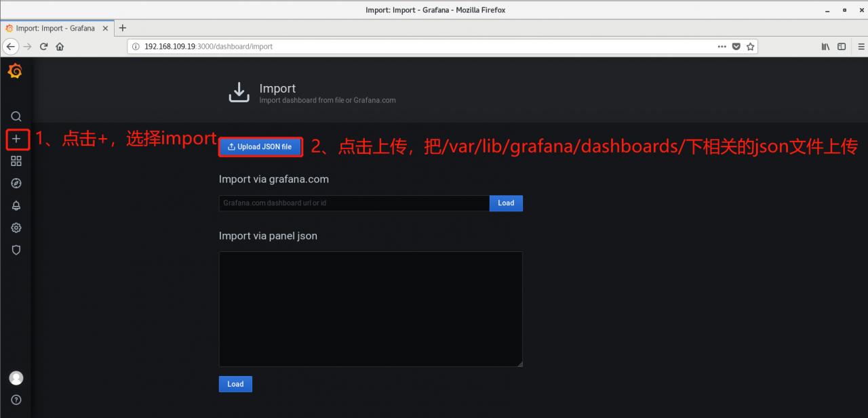
Task: Open the Grafana home logo
Action: 15,70
